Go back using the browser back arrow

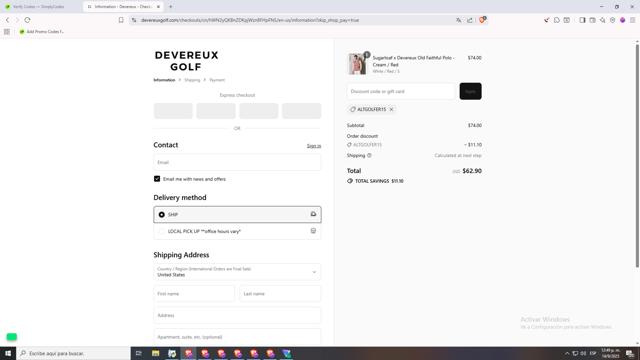tap(7, 20)
